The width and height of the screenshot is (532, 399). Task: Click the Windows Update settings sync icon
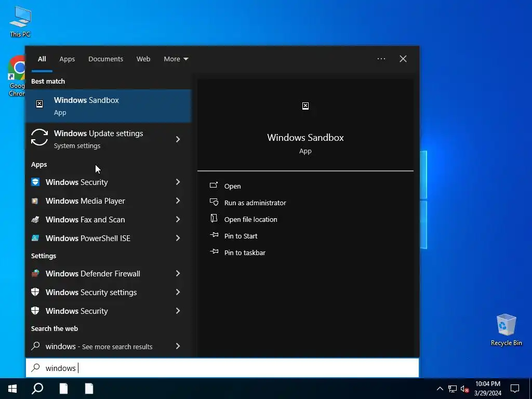tap(39, 137)
